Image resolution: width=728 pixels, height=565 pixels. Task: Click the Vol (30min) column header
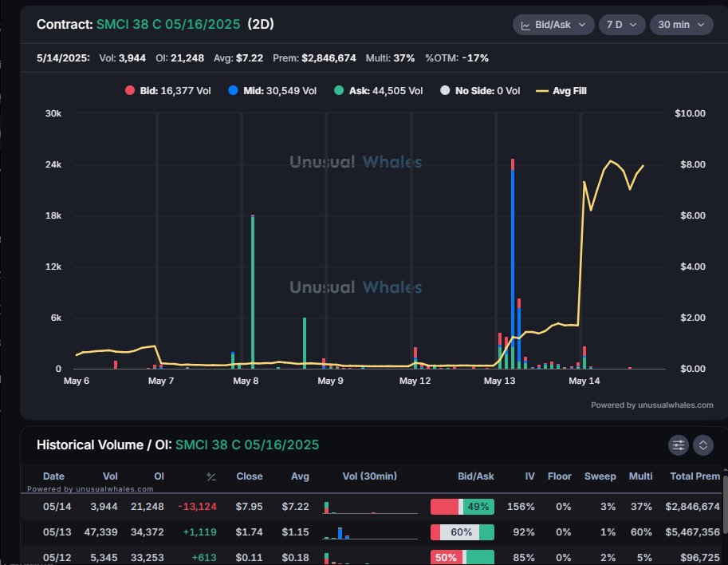click(369, 476)
